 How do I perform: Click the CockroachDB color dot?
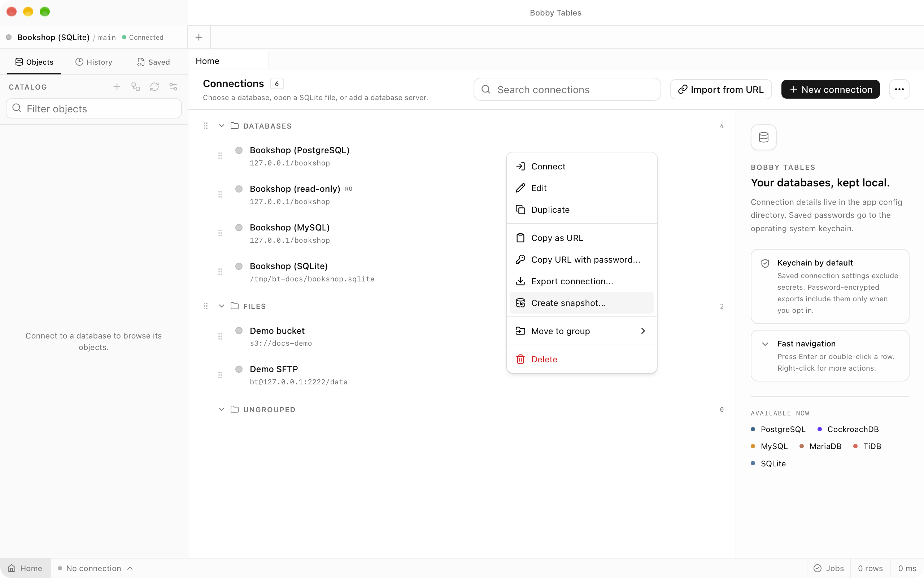click(819, 429)
